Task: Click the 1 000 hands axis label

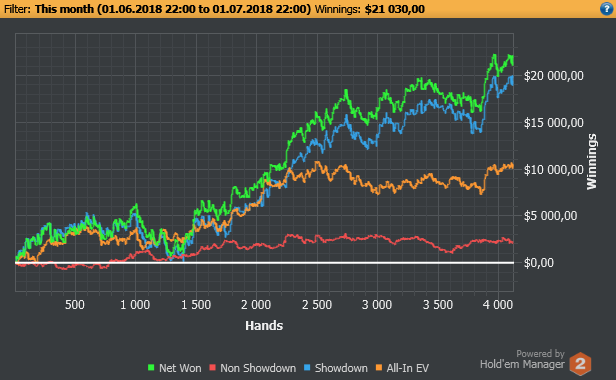Action: [x=135, y=305]
